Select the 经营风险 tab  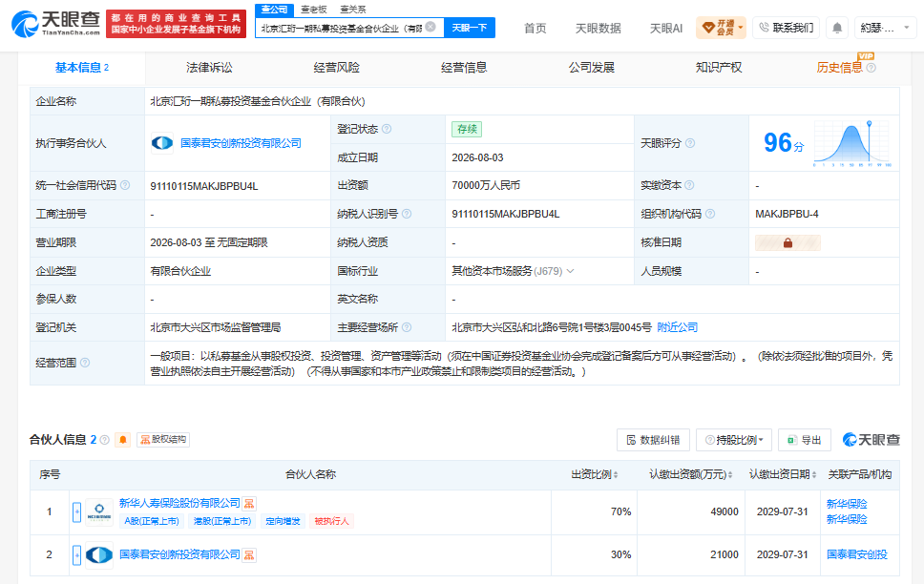337,68
